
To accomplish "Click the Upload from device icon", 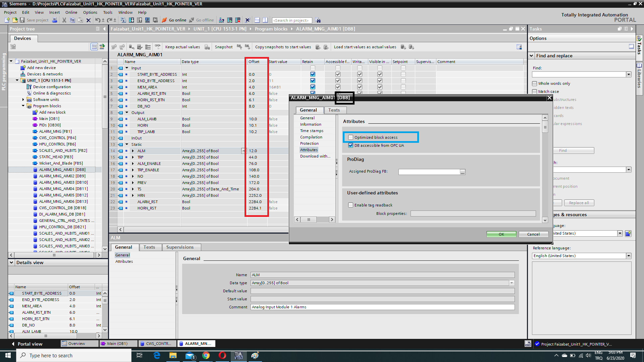I will tap(139, 20).
